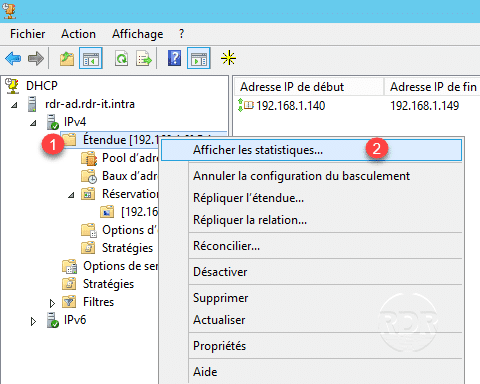
Task: Select the 192.168.1.149 end address cell
Action: tap(425, 106)
